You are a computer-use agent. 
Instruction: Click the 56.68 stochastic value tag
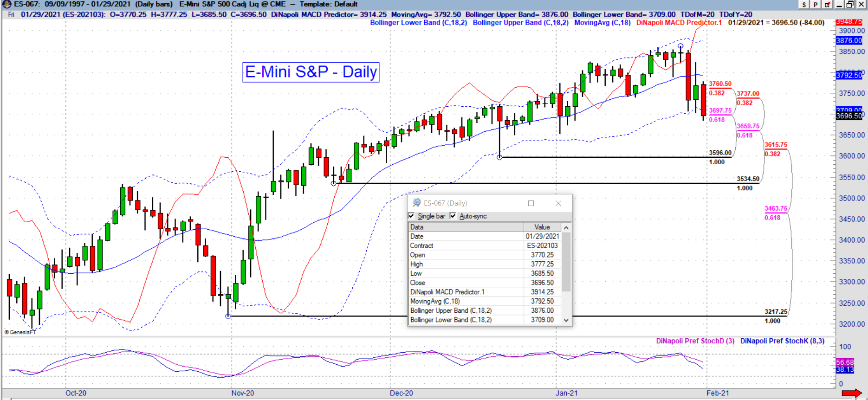pos(845,362)
